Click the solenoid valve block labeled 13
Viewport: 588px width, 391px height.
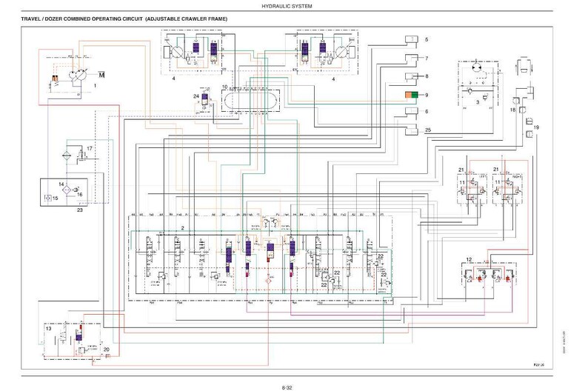pos(73,341)
